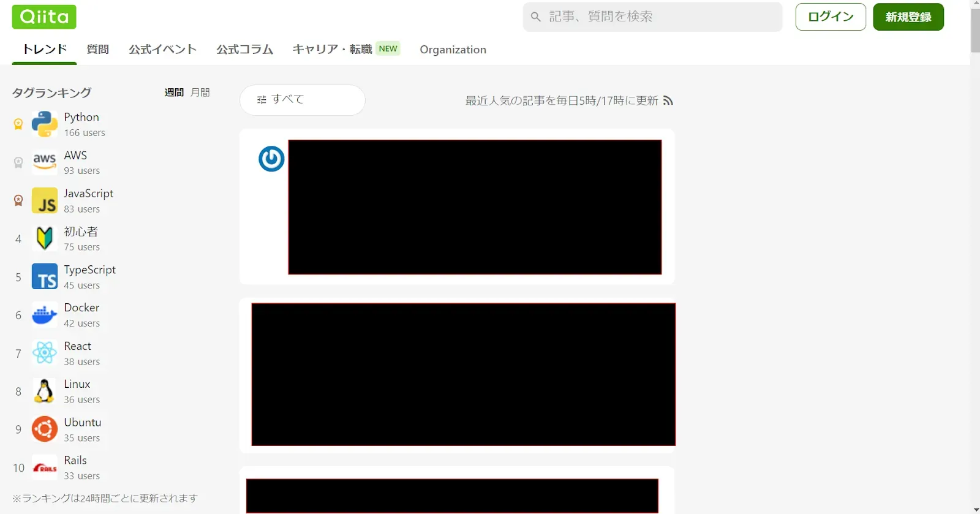
Task: Click the React atom icon
Action: point(44,353)
